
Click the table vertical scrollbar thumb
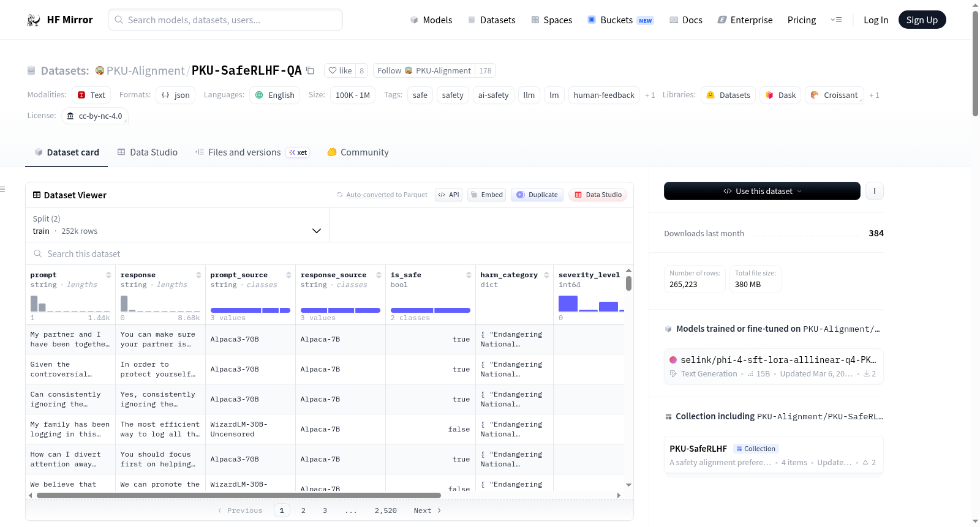coord(628,283)
